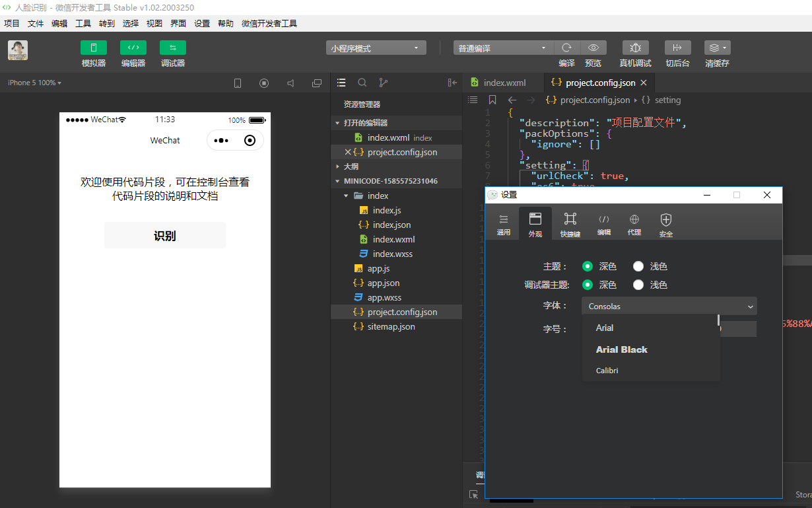The image size is (812, 508).
Task: Open the 设置 menu in menu bar
Action: click(x=202, y=23)
